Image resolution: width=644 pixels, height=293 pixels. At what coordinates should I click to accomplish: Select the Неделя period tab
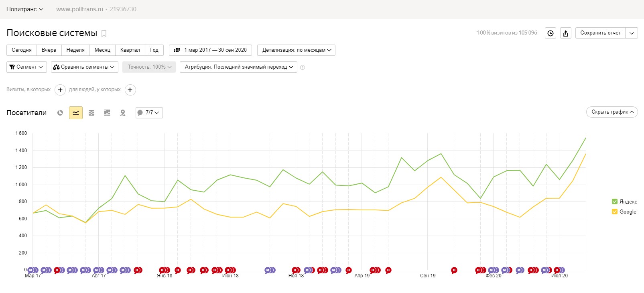point(75,50)
